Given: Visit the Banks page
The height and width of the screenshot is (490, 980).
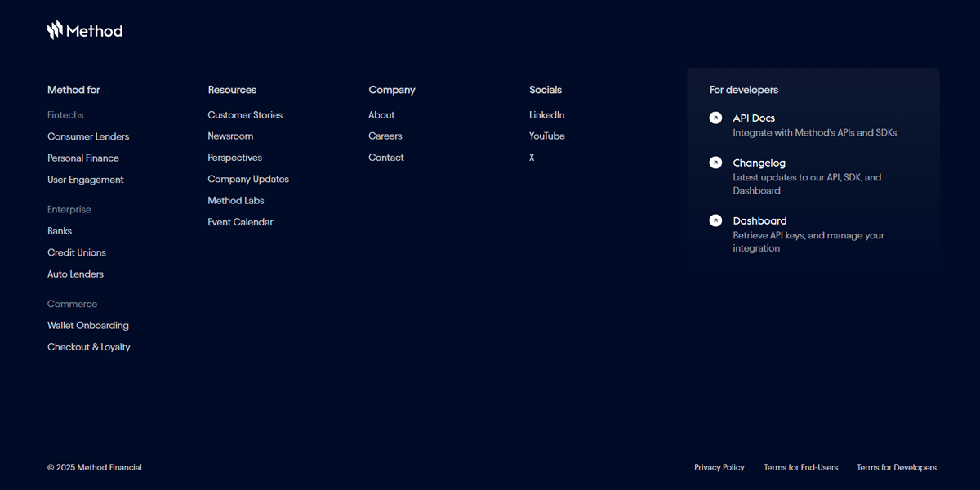Looking at the screenshot, I should pyautogui.click(x=60, y=231).
